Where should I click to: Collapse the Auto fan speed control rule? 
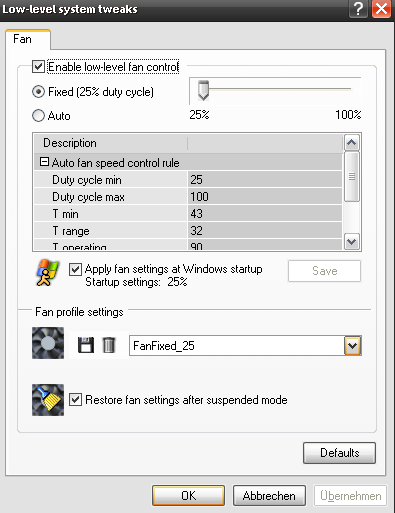[44, 162]
